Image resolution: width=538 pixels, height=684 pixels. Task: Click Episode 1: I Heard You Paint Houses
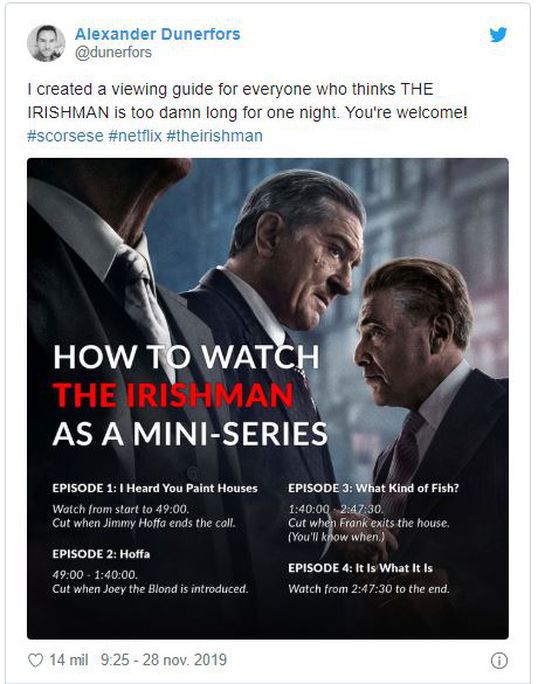tap(155, 488)
